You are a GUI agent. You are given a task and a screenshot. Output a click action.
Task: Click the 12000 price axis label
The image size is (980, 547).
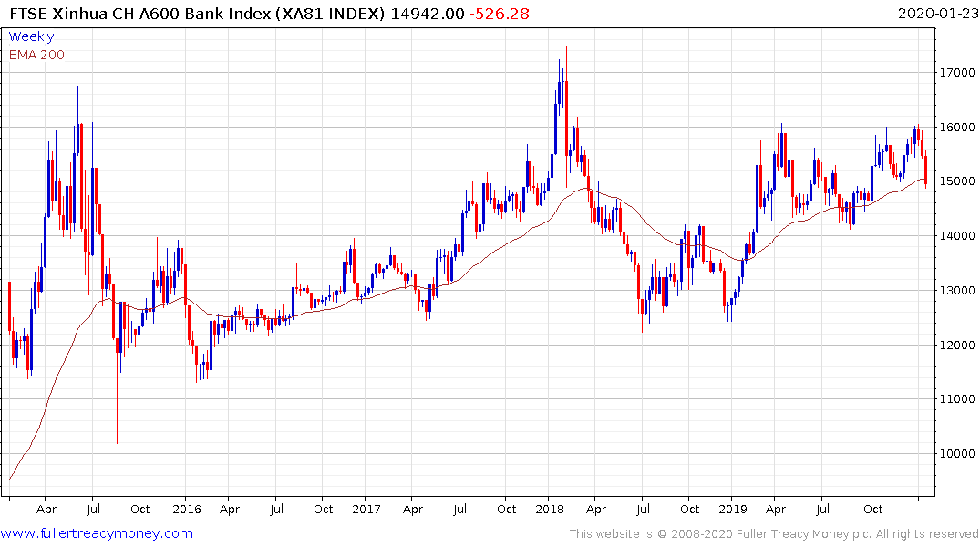tap(957, 346)
